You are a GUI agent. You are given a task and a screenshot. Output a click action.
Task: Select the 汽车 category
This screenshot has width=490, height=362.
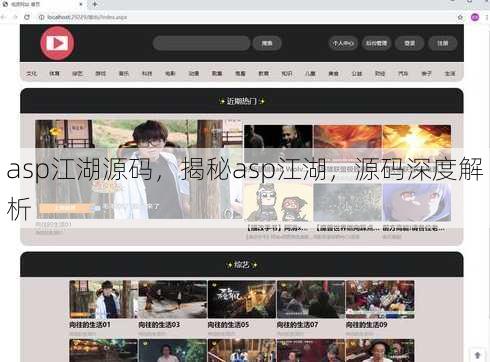403,73
